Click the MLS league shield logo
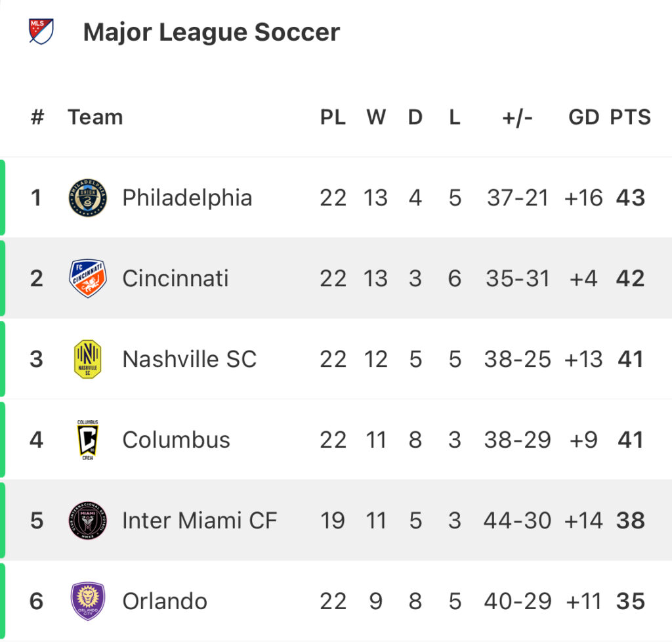Screen dimensions: 672x642 pos(41,31)
